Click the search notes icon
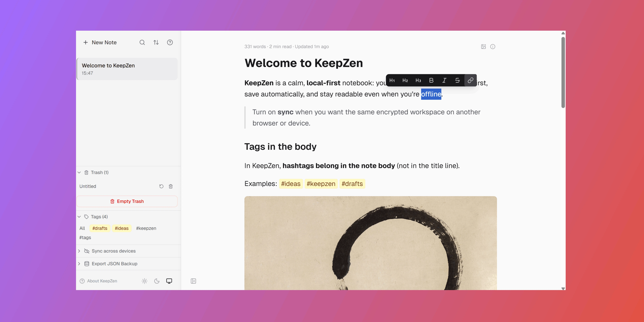The width and height of the screenshot is (644, 322). click(x=142, y=43)
